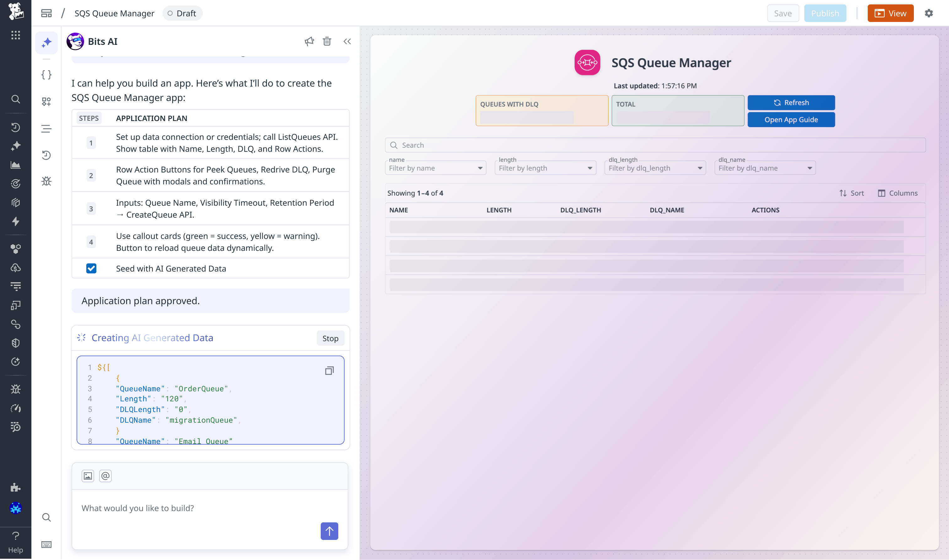Select the Bits AI sparkle tab
Viewport: 949px width, 560px height.
click(x=46, y=43)
